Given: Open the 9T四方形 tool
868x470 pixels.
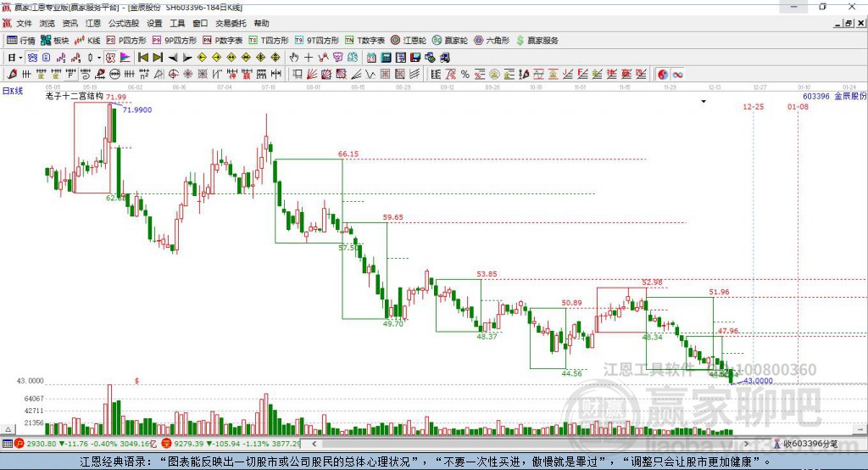Looking at the screenshot, I should coord(317,41).
